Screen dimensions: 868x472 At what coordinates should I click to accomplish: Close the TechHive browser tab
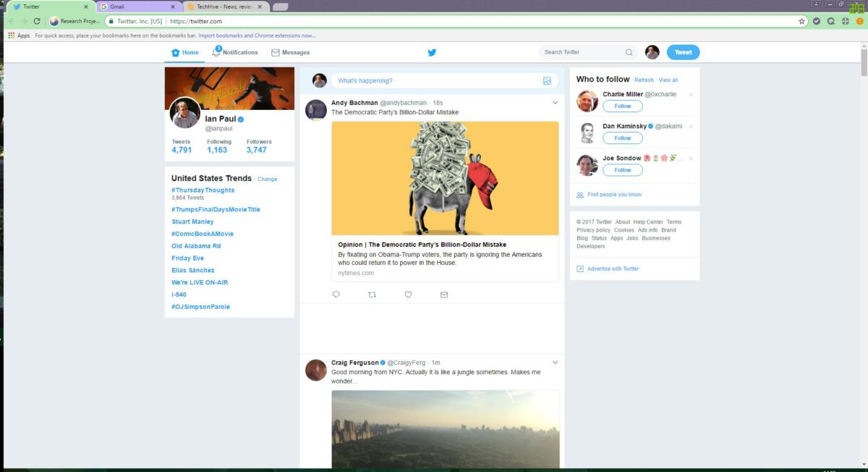(x=258, y=7)
